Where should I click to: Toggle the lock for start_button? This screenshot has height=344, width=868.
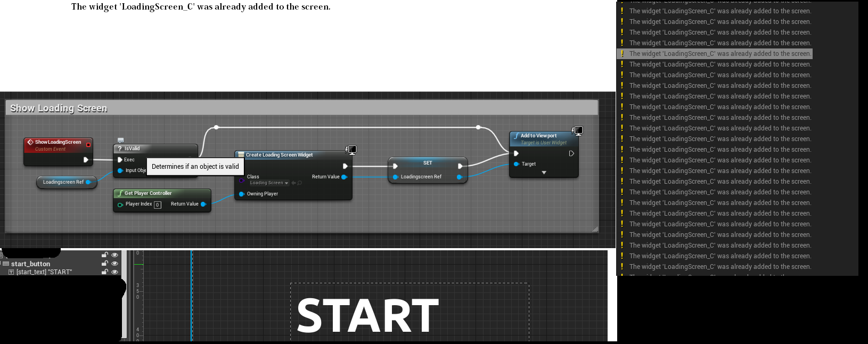[x=105, y=264]
